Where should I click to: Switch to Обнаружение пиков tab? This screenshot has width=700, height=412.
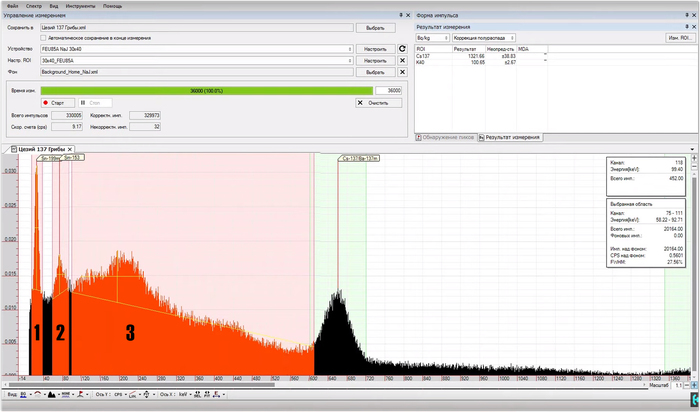pyautogui.click(x=446, y=136)
